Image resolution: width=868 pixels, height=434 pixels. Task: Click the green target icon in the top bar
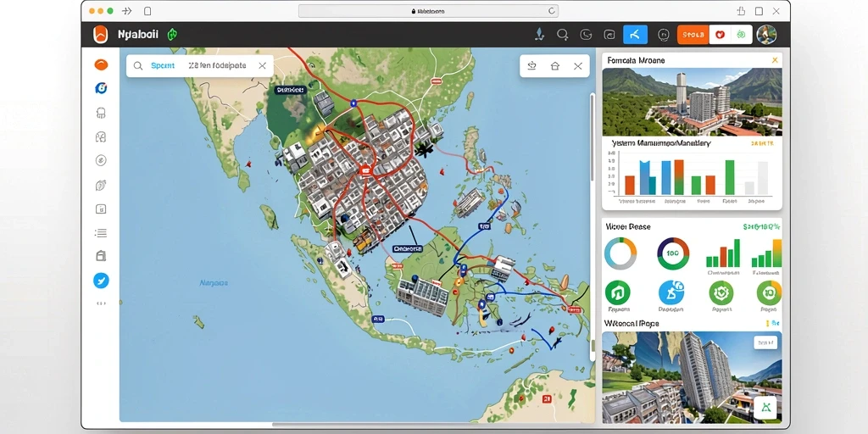741,34
